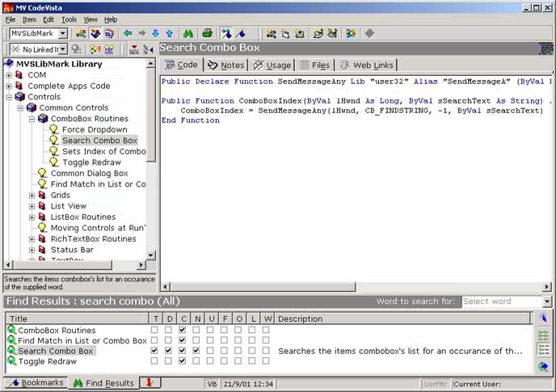Click the dark blue flag toolbar icon

241,33
